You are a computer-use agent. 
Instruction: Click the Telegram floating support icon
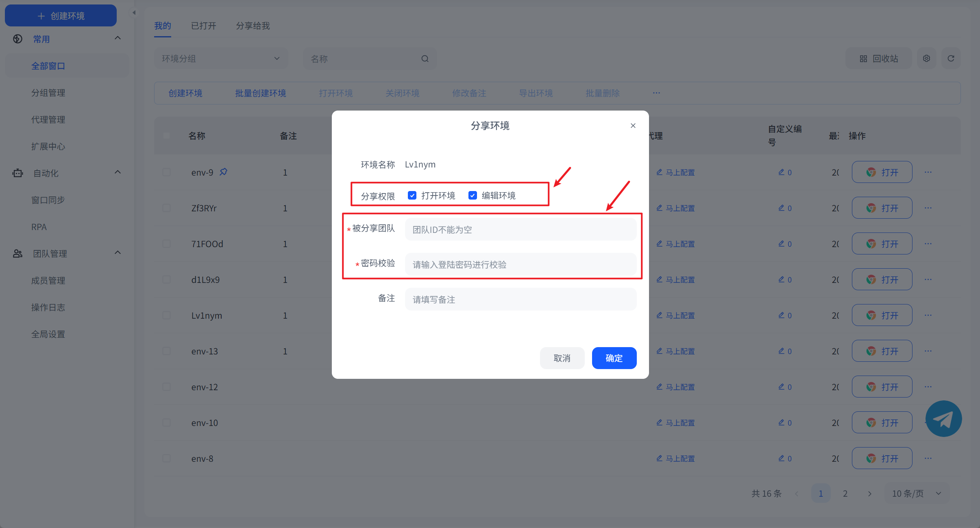pos(943,419)
